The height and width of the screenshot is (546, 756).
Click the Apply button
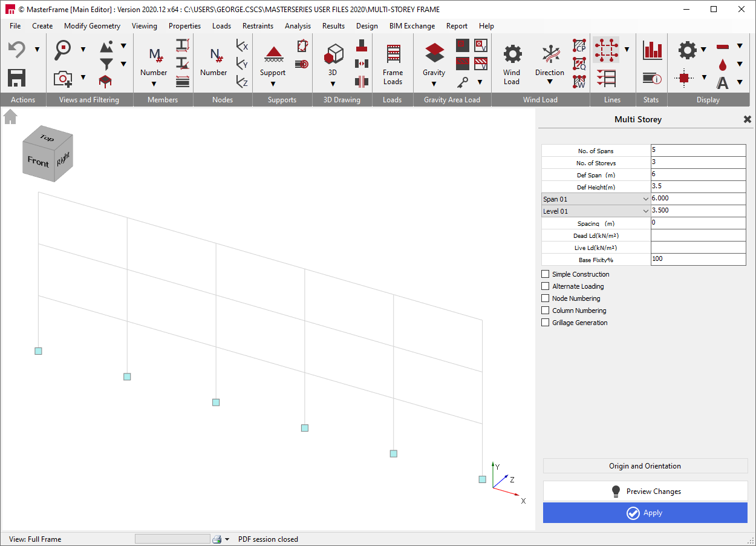click(645, 513)
